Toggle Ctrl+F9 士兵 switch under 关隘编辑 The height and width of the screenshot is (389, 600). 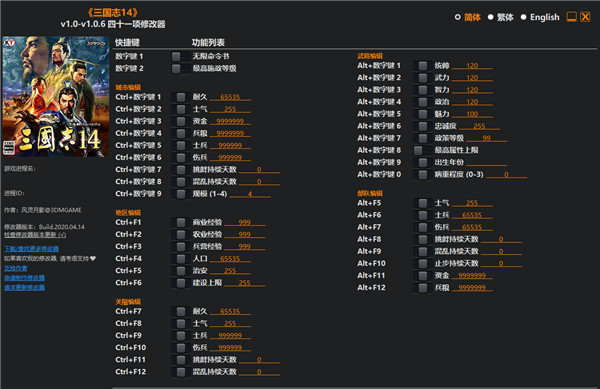181,336
